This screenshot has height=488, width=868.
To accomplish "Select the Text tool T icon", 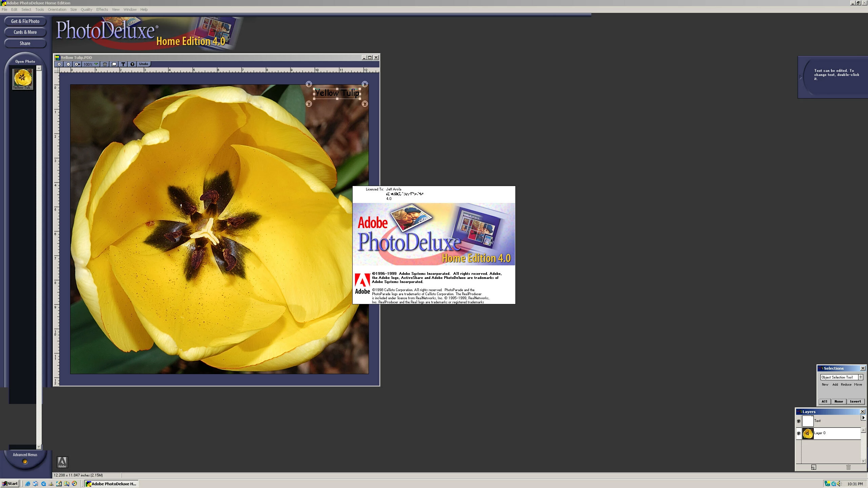I will [x=123, y=64].
